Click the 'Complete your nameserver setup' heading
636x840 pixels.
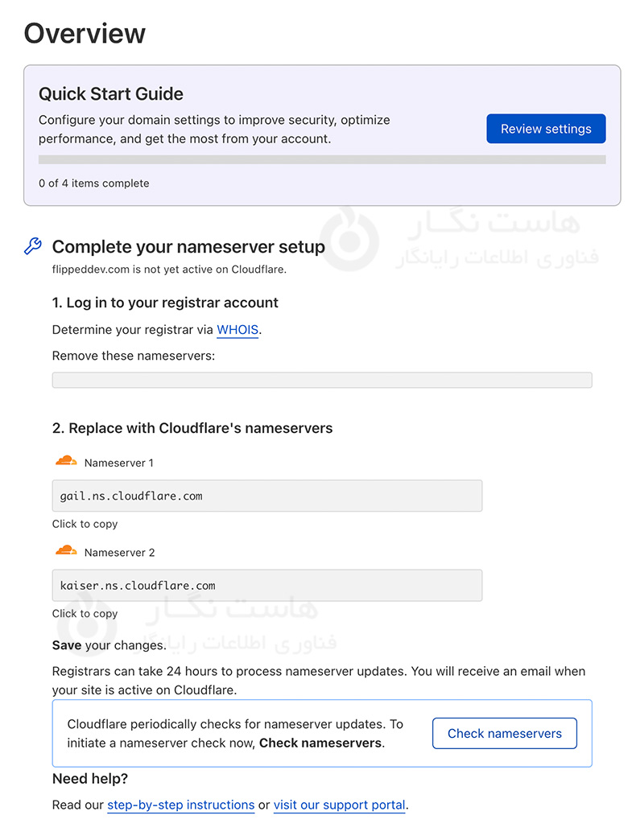188,247
